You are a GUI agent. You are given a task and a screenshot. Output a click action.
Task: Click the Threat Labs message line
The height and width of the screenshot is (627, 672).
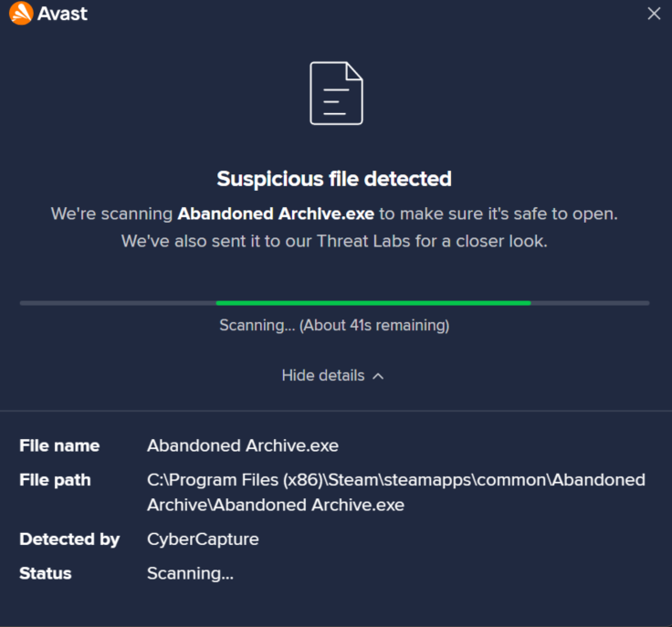334,242
